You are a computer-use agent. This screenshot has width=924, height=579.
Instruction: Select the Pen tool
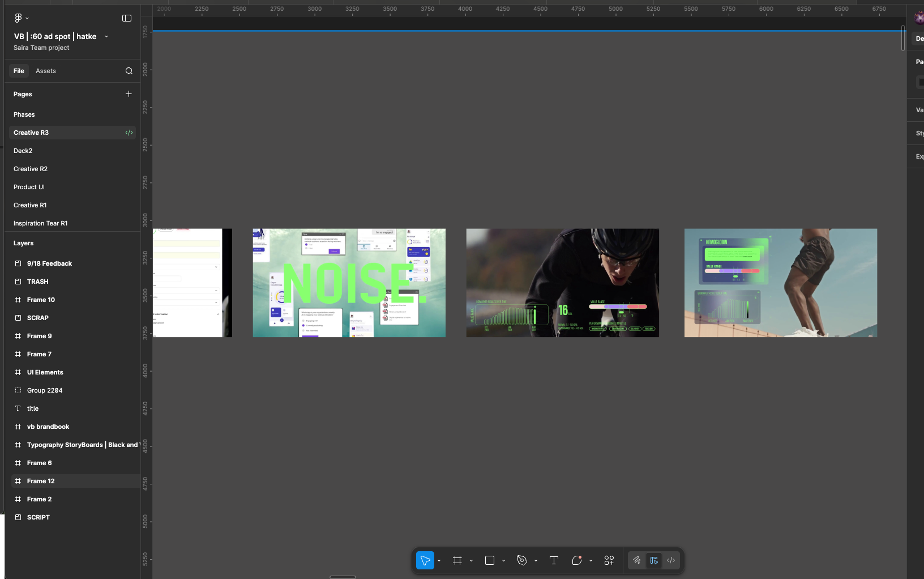pos(522,560)
